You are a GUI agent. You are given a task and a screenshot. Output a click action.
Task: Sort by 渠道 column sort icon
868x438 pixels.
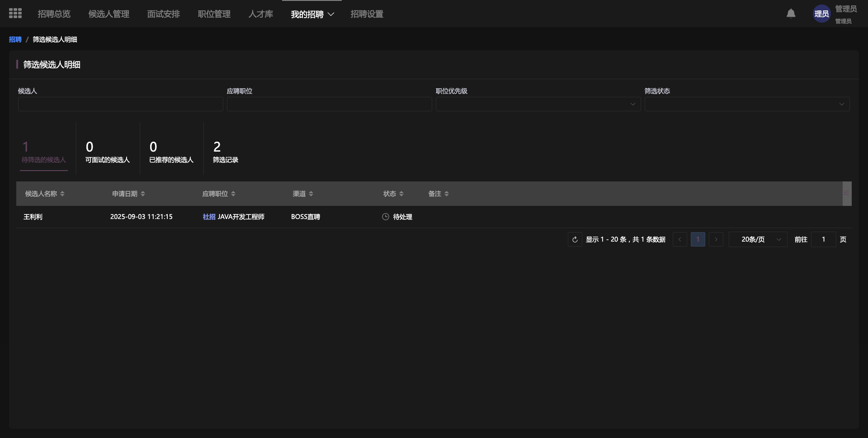click(x=311, y=194)
